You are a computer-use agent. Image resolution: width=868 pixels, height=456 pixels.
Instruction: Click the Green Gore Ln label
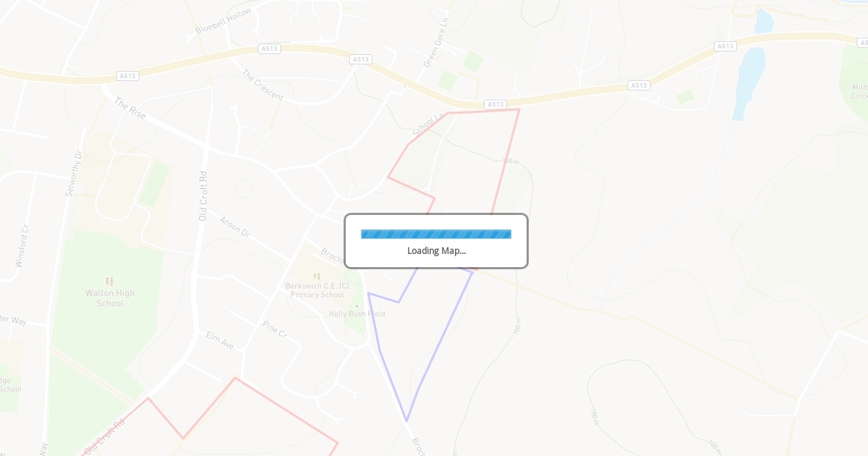[x=437, y=43]
